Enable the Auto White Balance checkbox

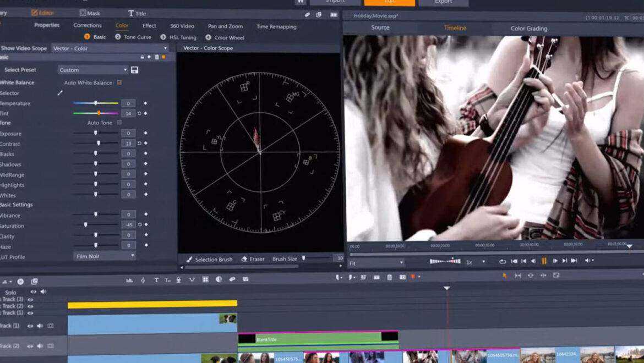[119, 82]
